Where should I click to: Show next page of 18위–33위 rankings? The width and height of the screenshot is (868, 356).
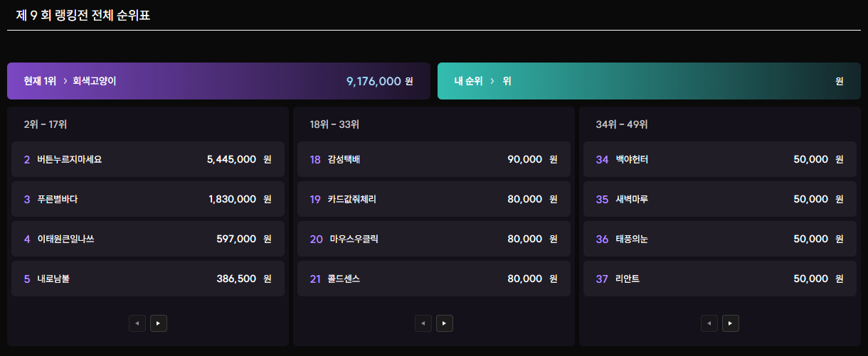click(x=444, y=323)
